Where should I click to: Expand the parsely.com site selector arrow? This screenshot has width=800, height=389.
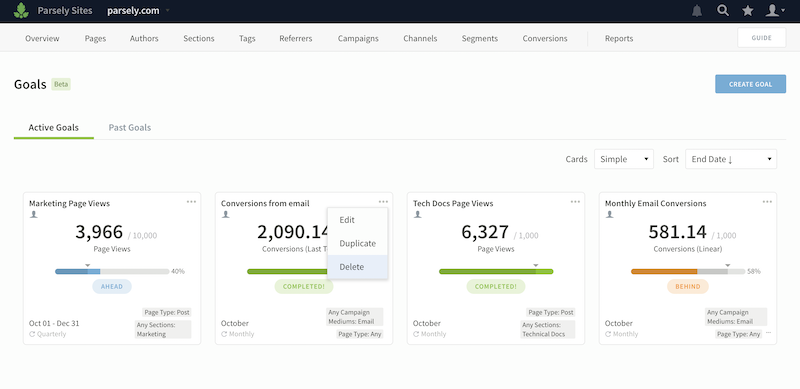(x=168, y=11)
